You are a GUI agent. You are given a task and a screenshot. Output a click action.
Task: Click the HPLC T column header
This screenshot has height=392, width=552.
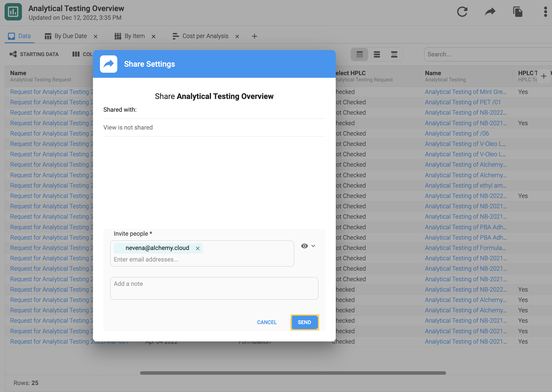528,76
